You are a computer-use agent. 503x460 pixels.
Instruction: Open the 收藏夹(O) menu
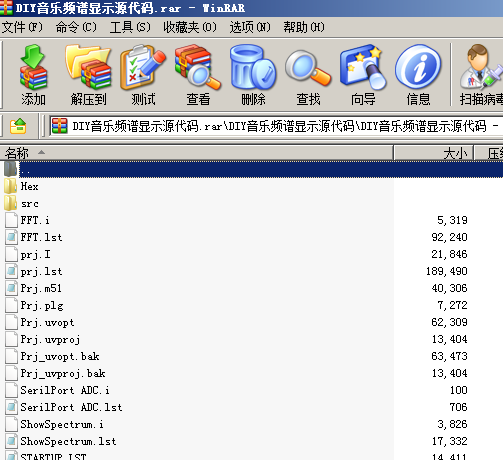point(190,27)
